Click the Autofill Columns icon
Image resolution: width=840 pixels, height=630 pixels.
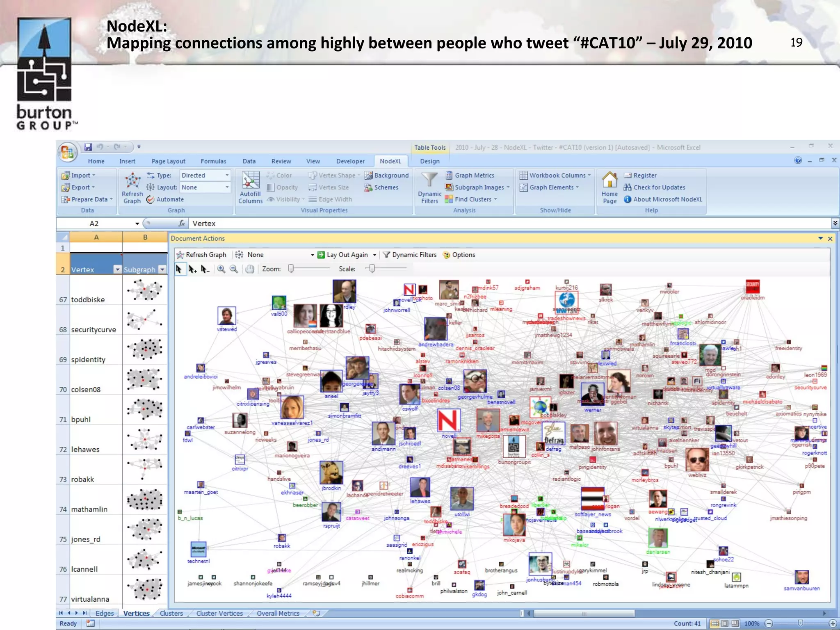point(250,188)
